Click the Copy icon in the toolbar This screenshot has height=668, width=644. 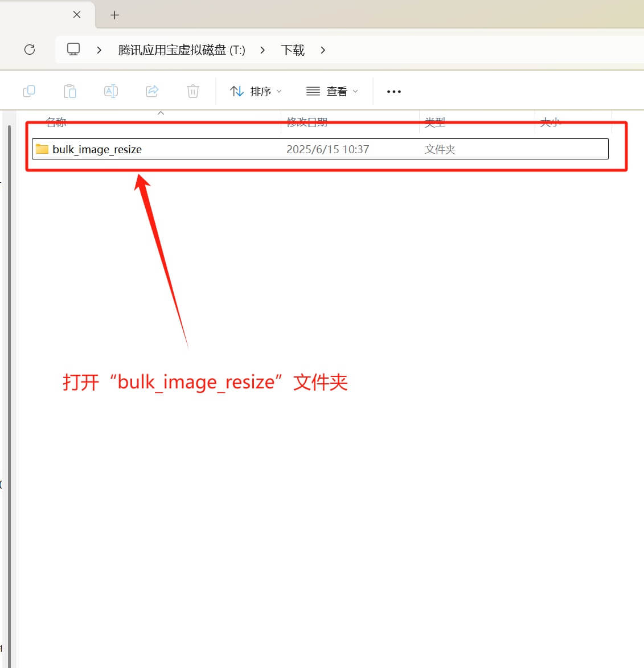pos(29,91)
